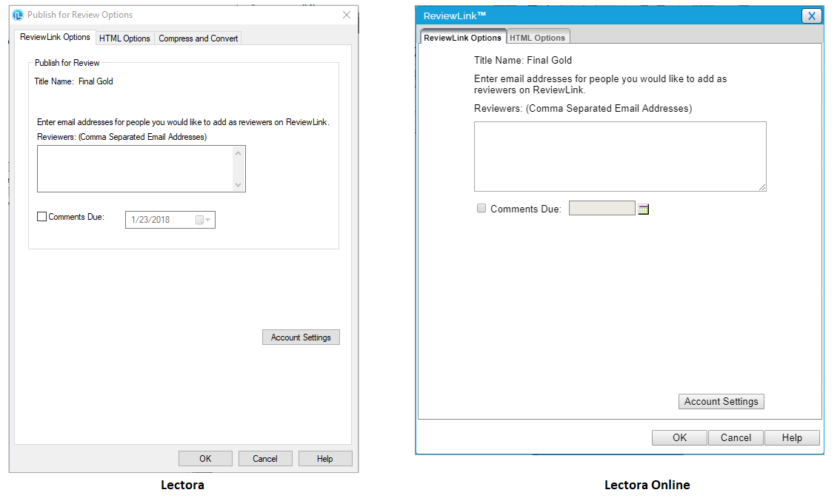The image size is (840, 504).
Task: Close the ReviewLink dialog with X button
Action: point(812,16)
